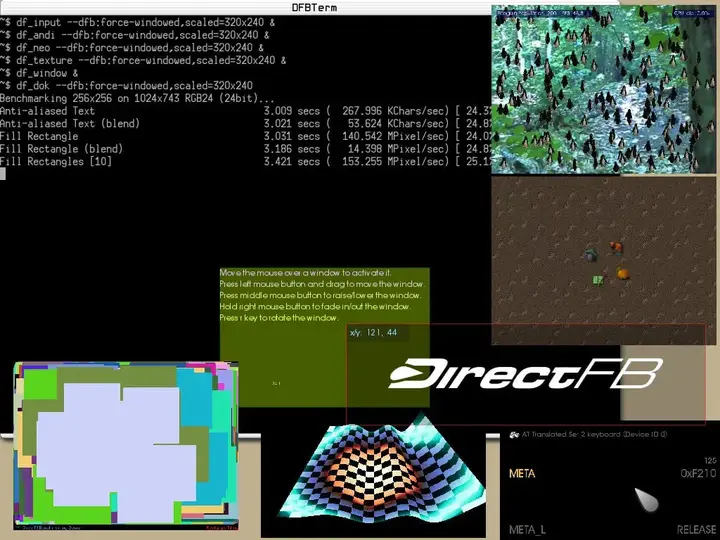
Task: Click the terminal's block text cursor
Action: tap(3, 174)
